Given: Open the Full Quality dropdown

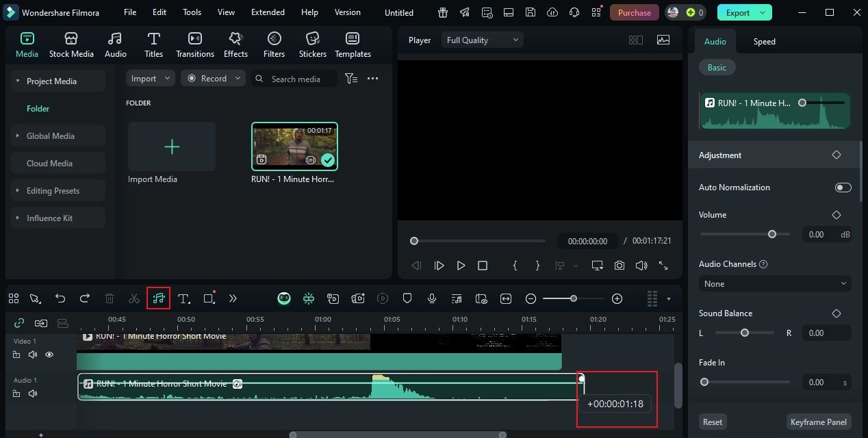Looking at the screenshot, I should tap(483, 40).
